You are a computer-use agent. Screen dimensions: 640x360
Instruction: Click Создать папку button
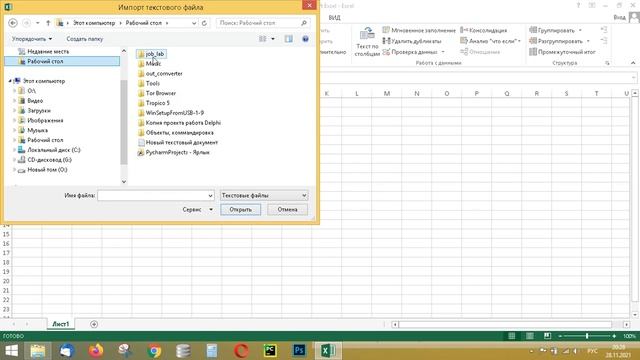(84, 39)
